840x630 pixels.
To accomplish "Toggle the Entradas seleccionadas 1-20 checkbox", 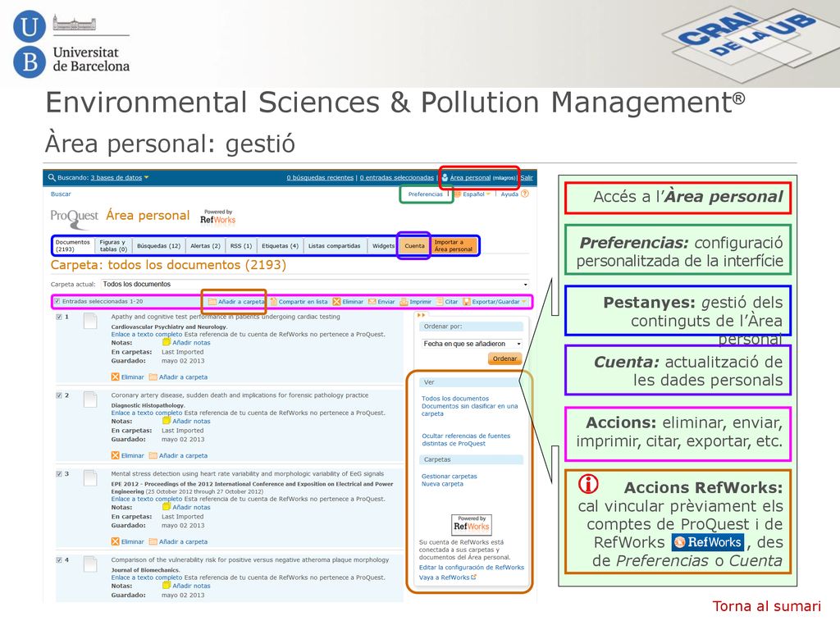I will [x=57, y=301].
